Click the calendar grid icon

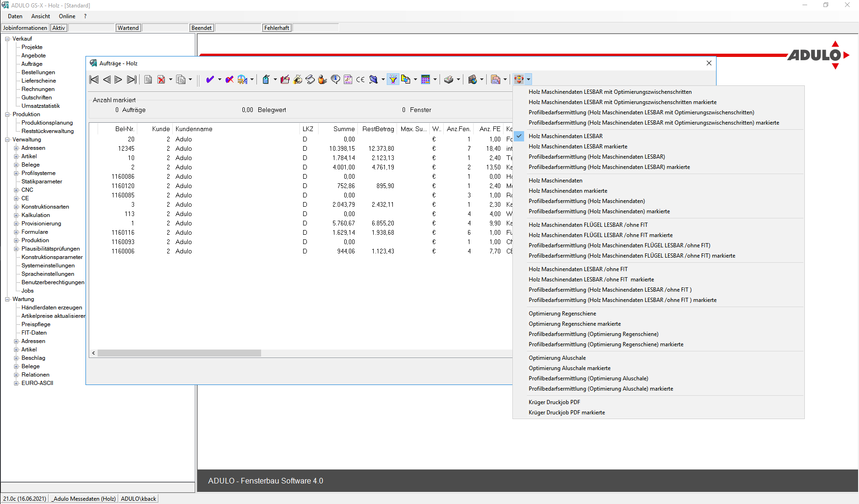click(x=426, y=80)
